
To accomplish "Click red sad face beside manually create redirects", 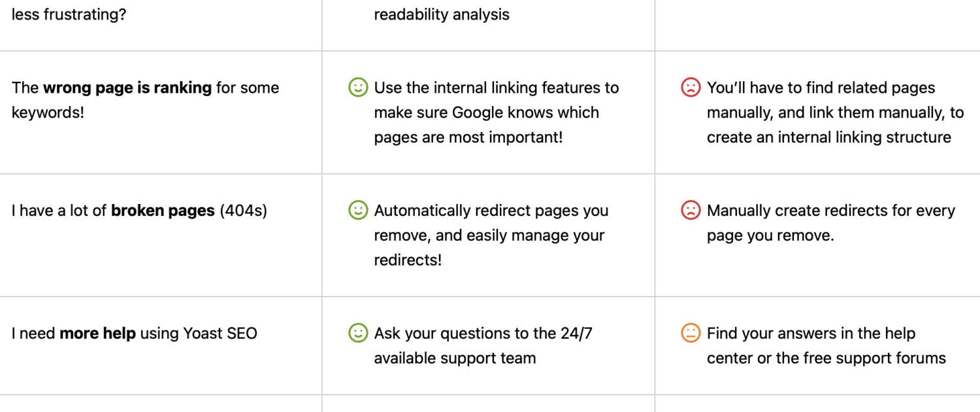I will pos(691,211).
